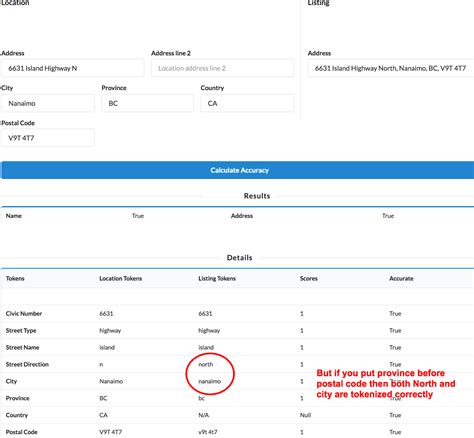Click the Details section heading

pos(239,258)
